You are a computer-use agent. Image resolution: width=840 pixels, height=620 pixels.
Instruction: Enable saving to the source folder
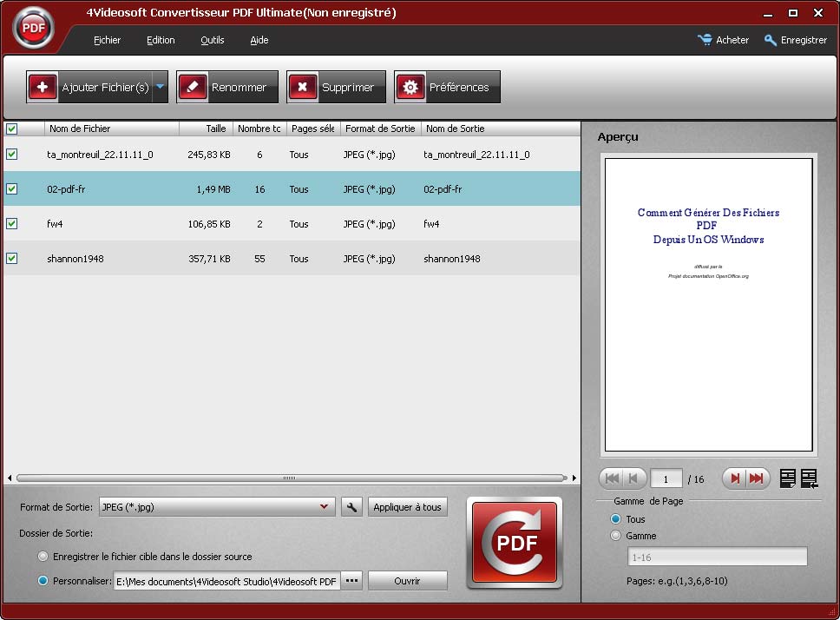42,556
